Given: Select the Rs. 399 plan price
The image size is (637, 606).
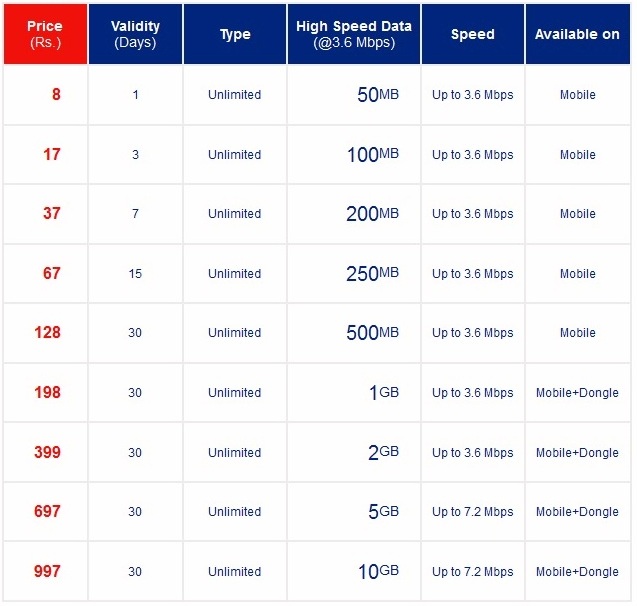Looking at the screenshot, I should pos(48,452).
